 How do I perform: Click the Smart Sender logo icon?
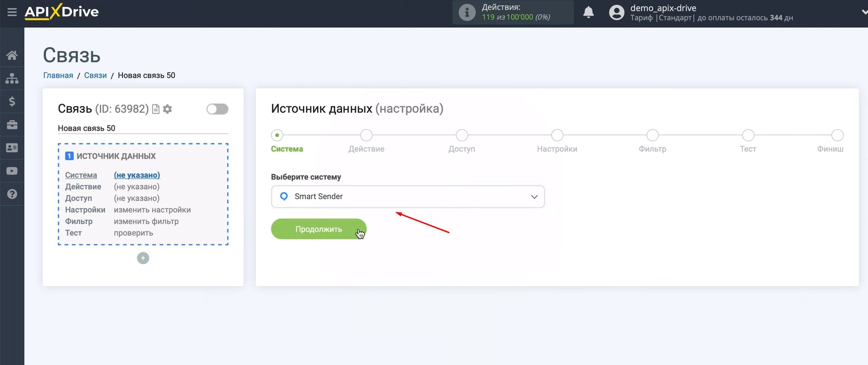point(284,196)
